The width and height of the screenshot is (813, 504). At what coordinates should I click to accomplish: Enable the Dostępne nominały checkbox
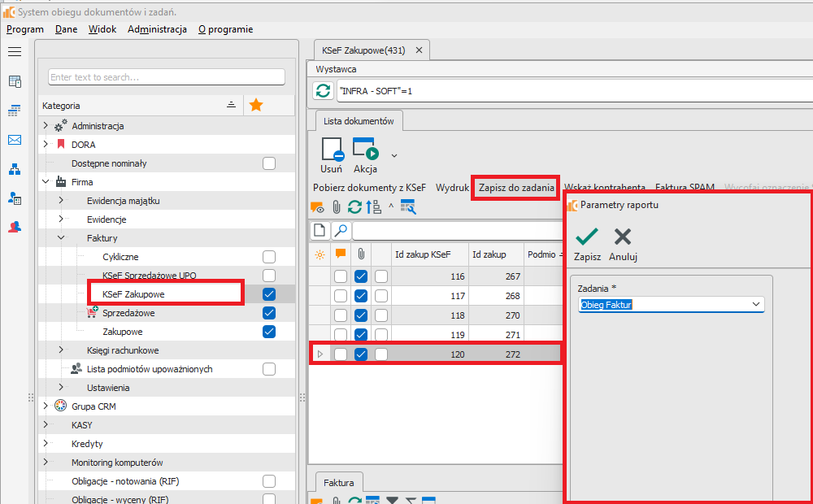click(269, 163)
